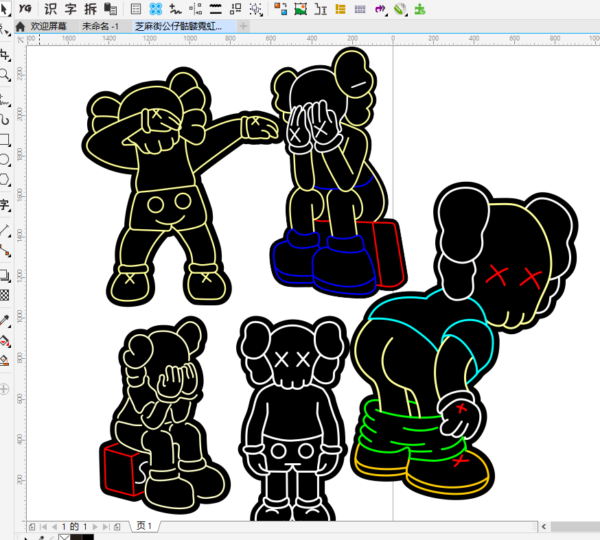
Task: Click the seated figure with blue shoes
Action: point(333,172)
